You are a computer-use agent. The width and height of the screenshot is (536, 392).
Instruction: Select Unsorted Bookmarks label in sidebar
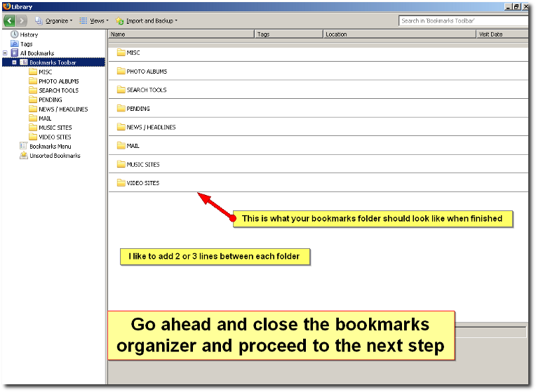[55, 156]
